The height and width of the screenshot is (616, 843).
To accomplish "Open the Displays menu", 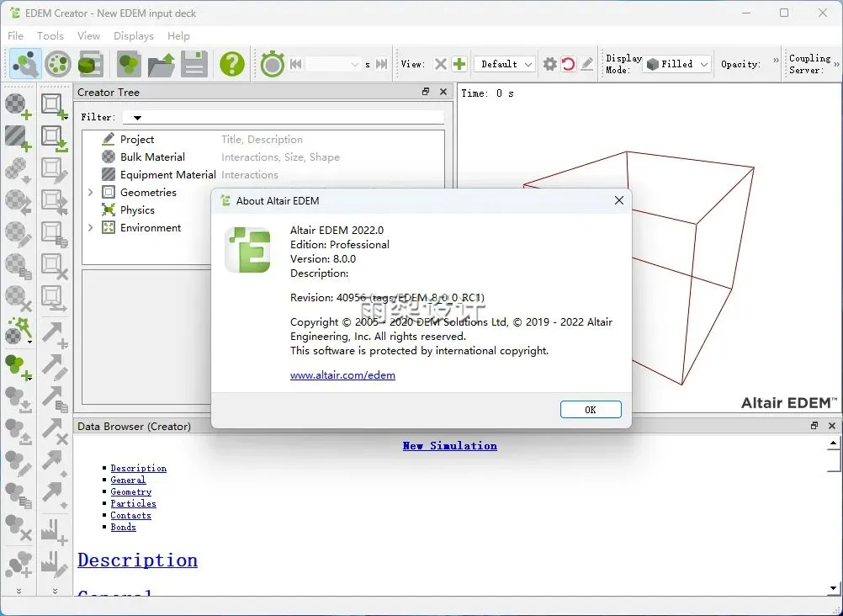I will click(x=133, y=36).
